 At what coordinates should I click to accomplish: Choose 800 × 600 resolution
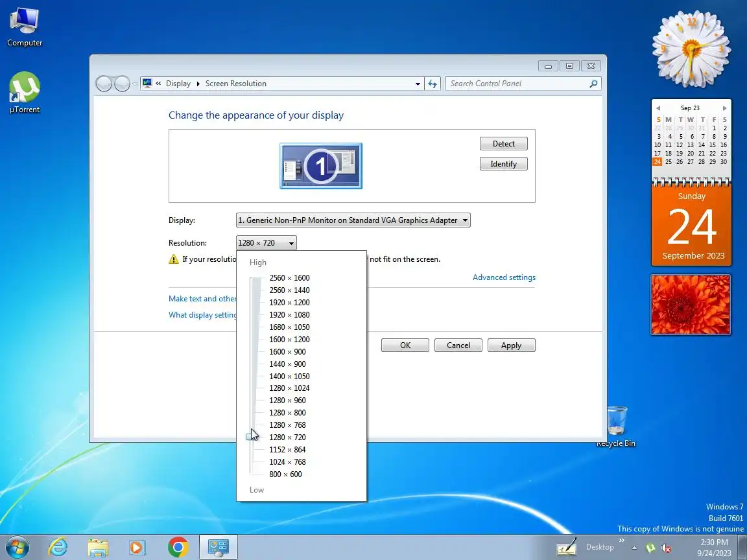[x=285, y=474]
